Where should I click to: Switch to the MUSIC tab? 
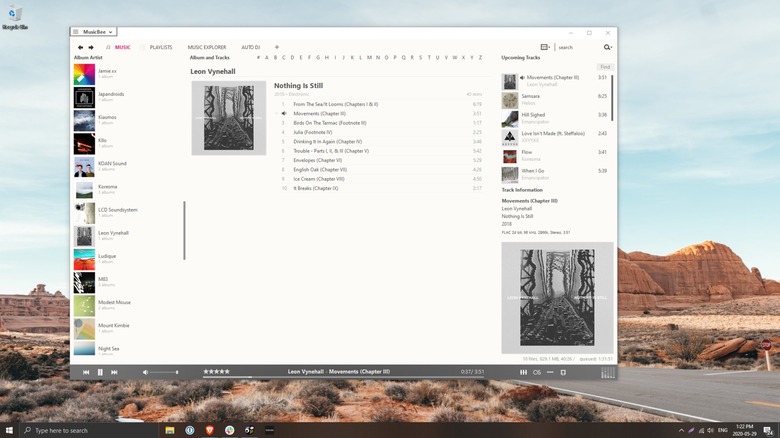[122, 47]
